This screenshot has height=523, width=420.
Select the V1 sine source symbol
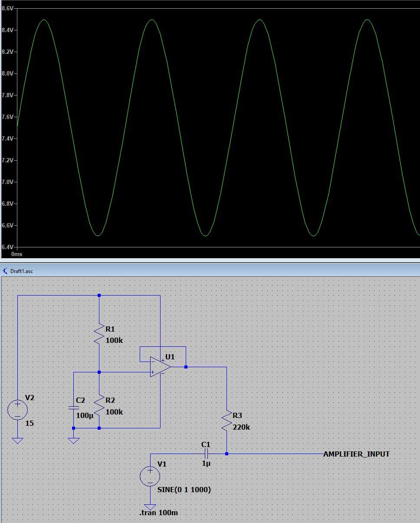[150, 476]
